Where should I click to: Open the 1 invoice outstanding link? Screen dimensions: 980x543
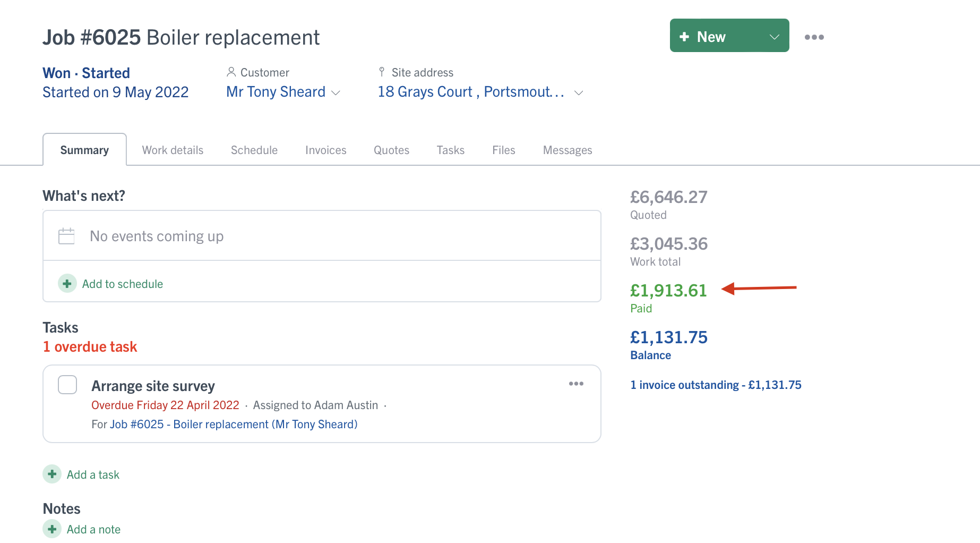[x=716, y=385]
